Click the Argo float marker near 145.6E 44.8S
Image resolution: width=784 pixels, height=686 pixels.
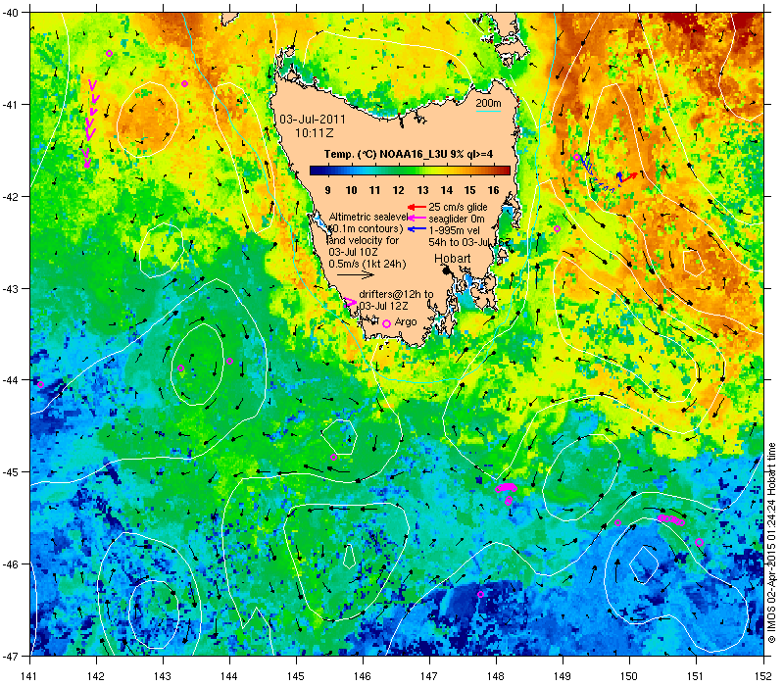pos(333,457)
